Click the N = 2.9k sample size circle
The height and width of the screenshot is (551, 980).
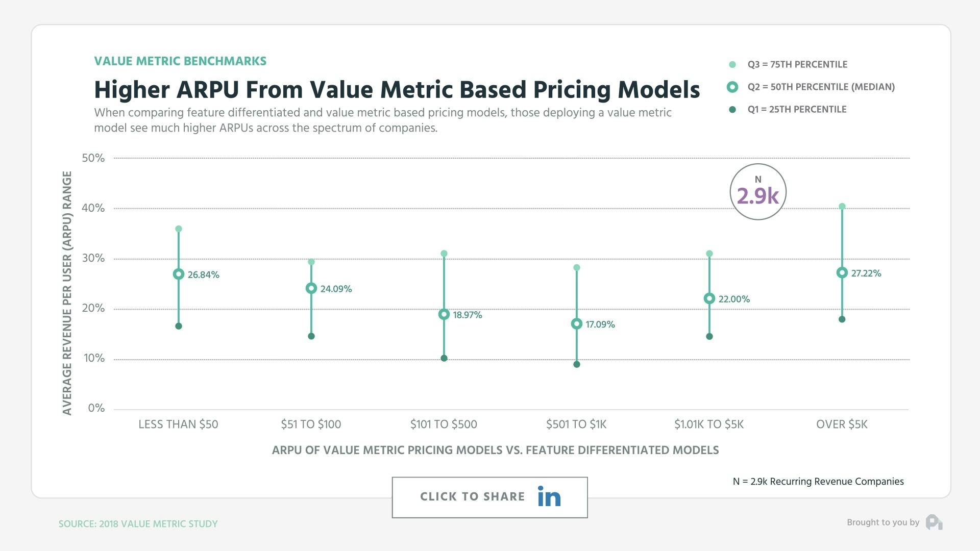[757, 191]
